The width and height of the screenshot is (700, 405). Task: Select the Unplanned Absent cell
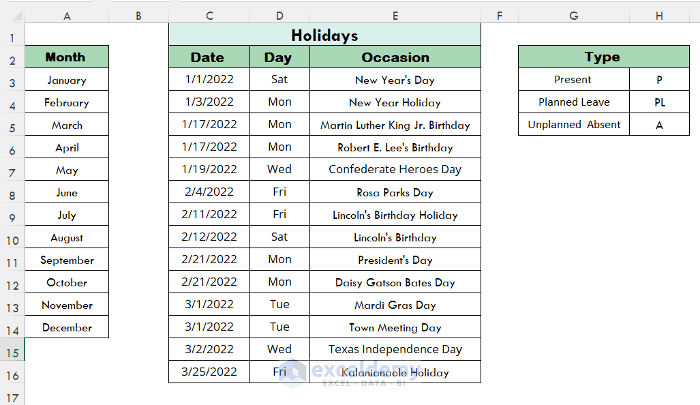pyautogui.click(x=574, y=125)
